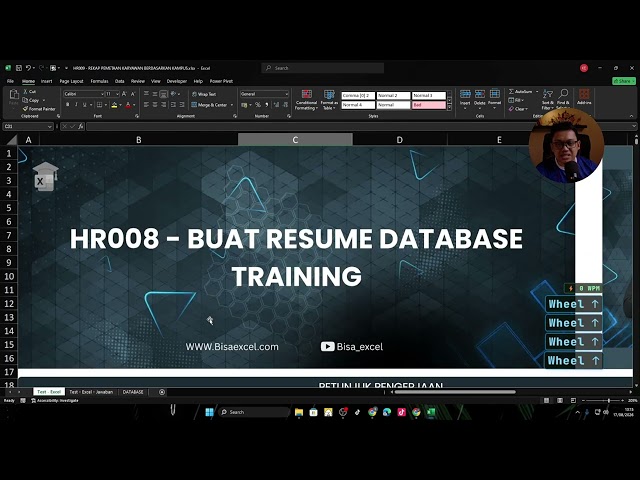The height and width of the screenshot is (480, 640).
Task: Toggle bold formatting
Action: [67, 105]
